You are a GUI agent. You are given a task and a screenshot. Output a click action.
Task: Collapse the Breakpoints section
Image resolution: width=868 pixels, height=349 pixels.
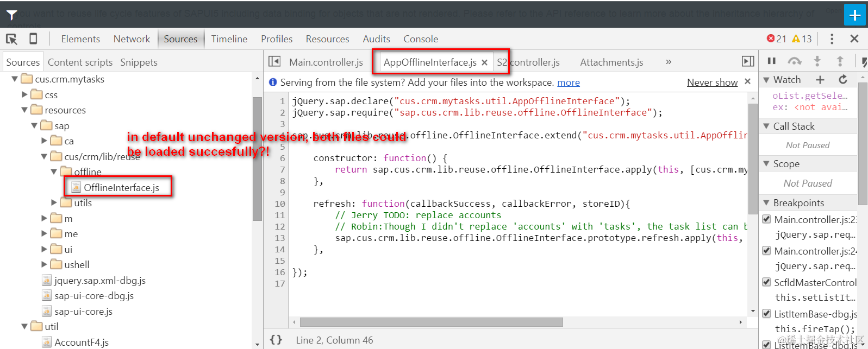point(766,203)
